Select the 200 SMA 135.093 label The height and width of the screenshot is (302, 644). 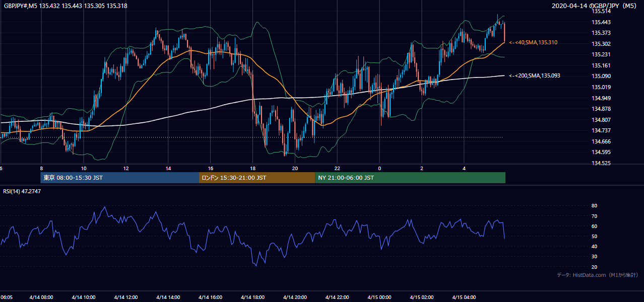tap(535, 75)
